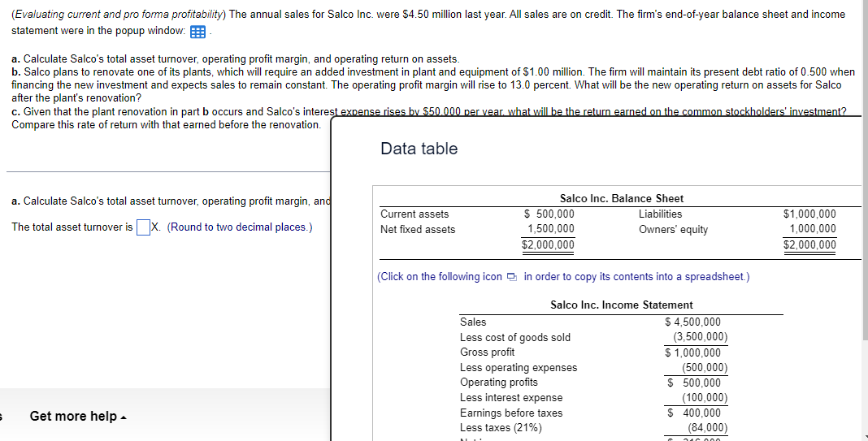Expand the Get more help menu
Viewport: 868px width, 441px height.
pos(78,416)
